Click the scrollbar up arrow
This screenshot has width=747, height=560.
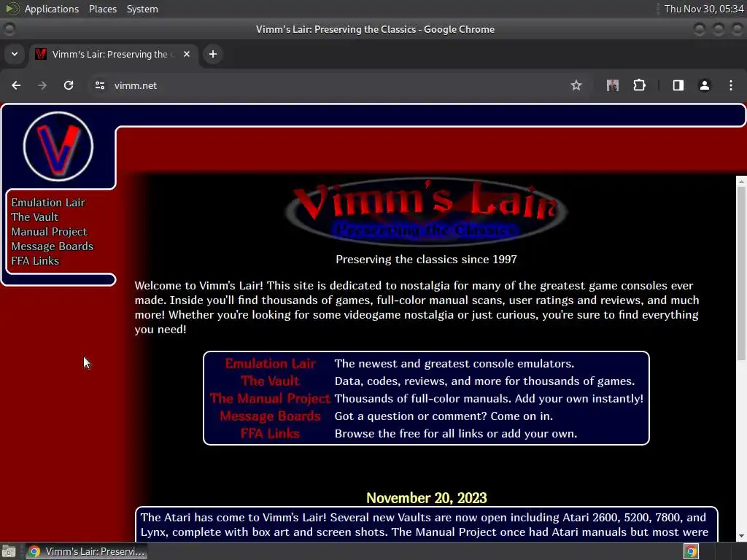[741, 181]
